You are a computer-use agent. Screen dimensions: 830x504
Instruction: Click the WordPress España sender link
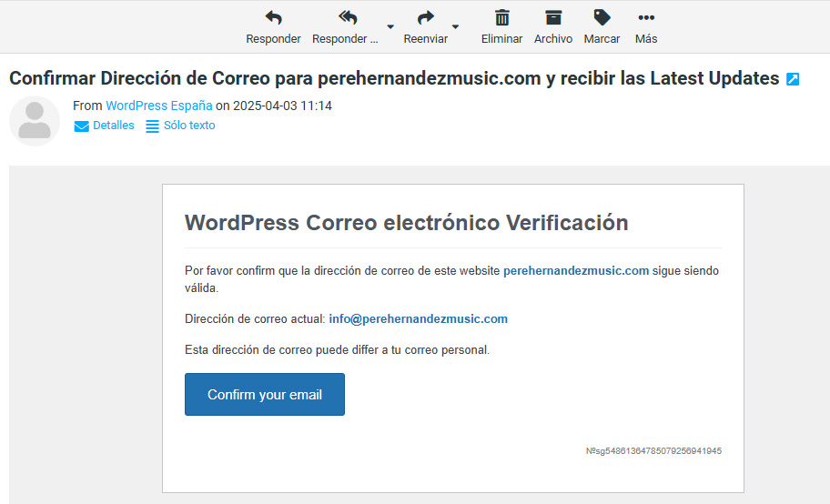[x=158, y=106]
